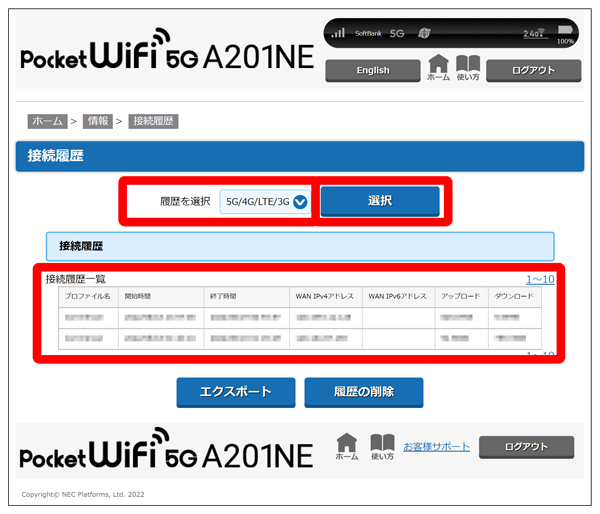600x514 pixels.
Task: Click the footer ログアウト button
Action: point(526,446)
